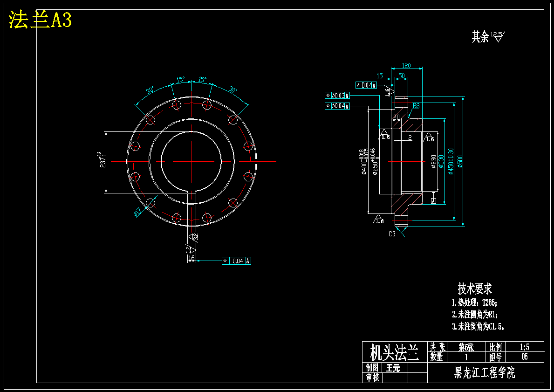Screen dimensions: 554x392
Task: Select the 120 width dimension
Action: 406,66
